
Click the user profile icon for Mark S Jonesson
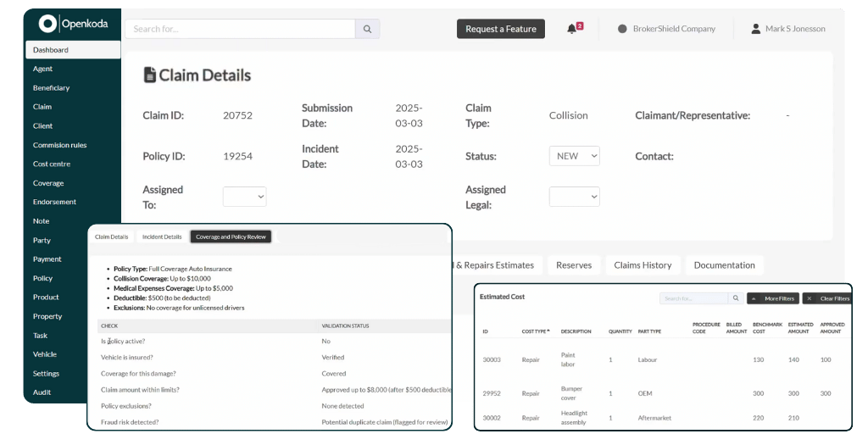tap(755, 29)
